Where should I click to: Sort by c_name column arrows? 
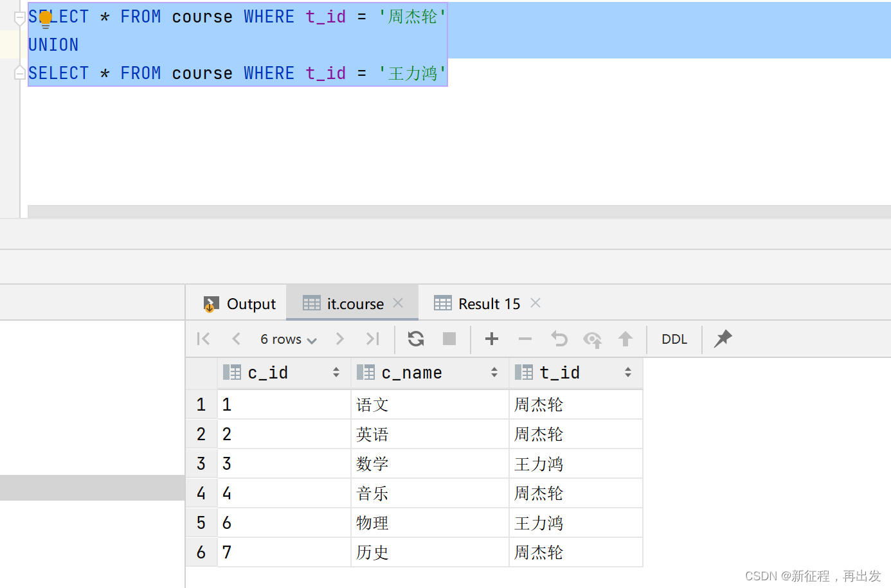[x=494, y=373]
